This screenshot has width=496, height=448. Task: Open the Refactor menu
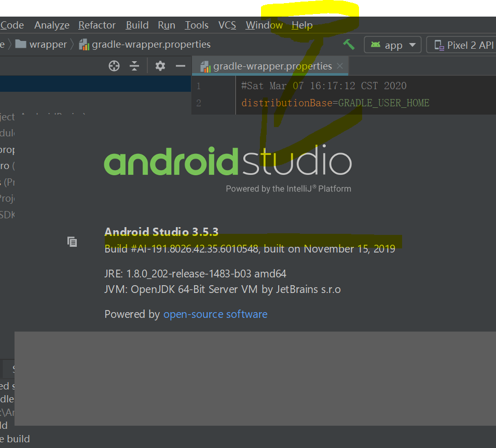97,25
